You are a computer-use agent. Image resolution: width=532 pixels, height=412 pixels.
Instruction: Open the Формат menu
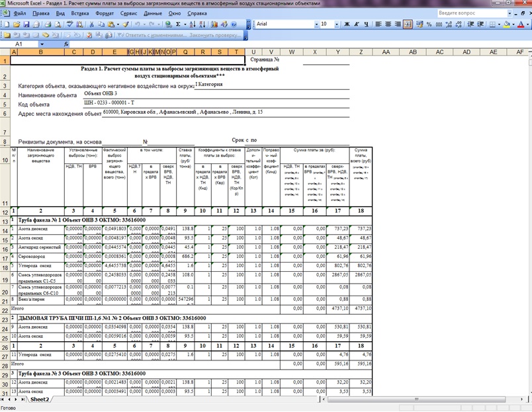click(x=104, y=13)
